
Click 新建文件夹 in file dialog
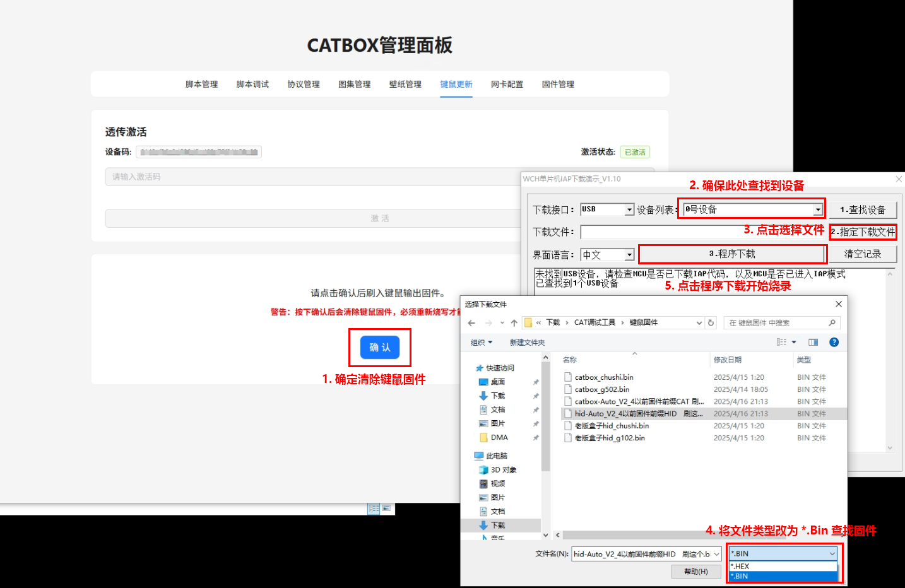click(x=527, y=343)
